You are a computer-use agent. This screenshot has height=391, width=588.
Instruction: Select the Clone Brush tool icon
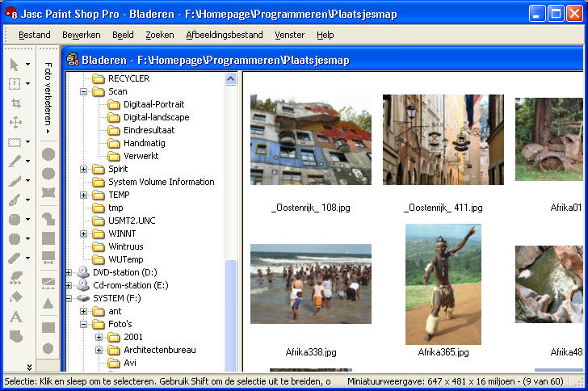click(x=15, y=200)
